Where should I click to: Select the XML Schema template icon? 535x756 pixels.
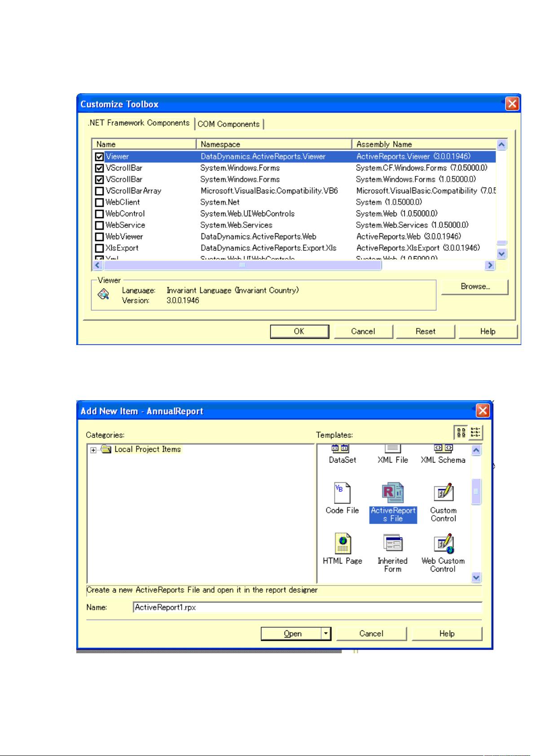click(x=443, y=449)
